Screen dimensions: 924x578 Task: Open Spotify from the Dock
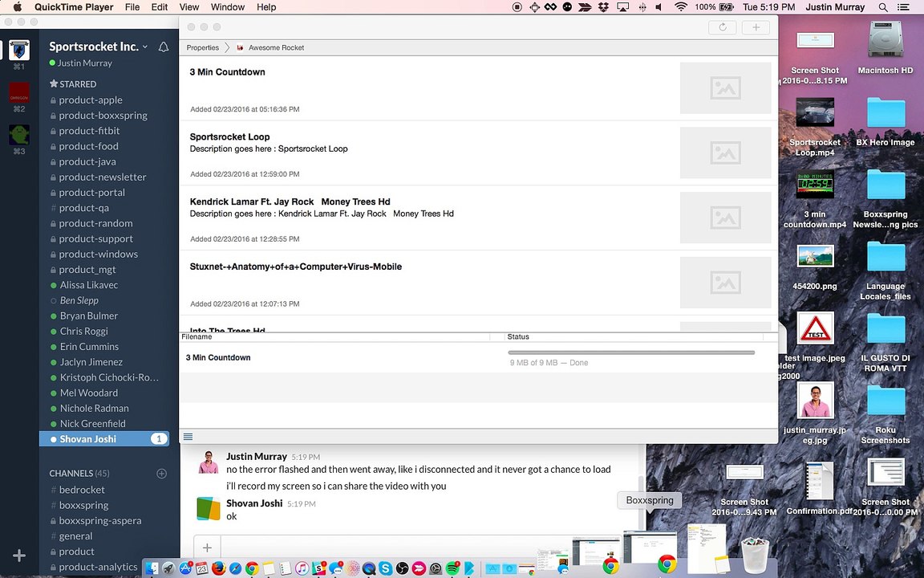[452, 568]
